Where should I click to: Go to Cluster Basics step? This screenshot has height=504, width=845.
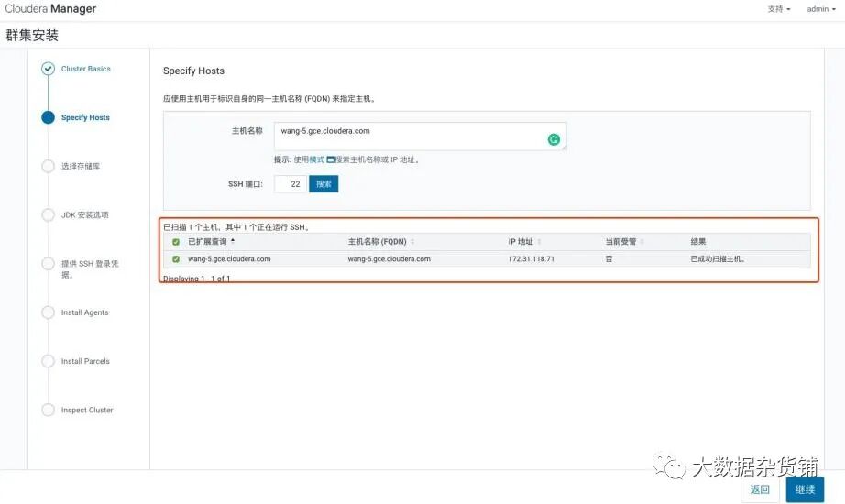[x=85, y=69]
